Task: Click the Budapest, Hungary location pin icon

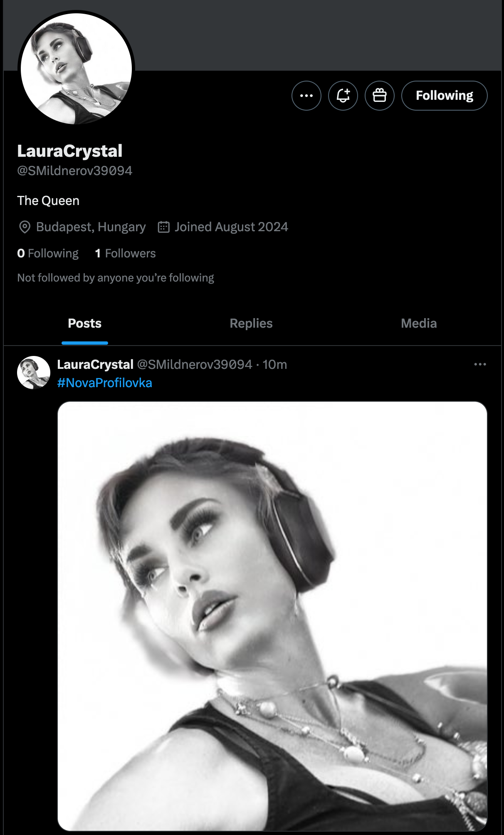Action: click(x=25, y=227)
